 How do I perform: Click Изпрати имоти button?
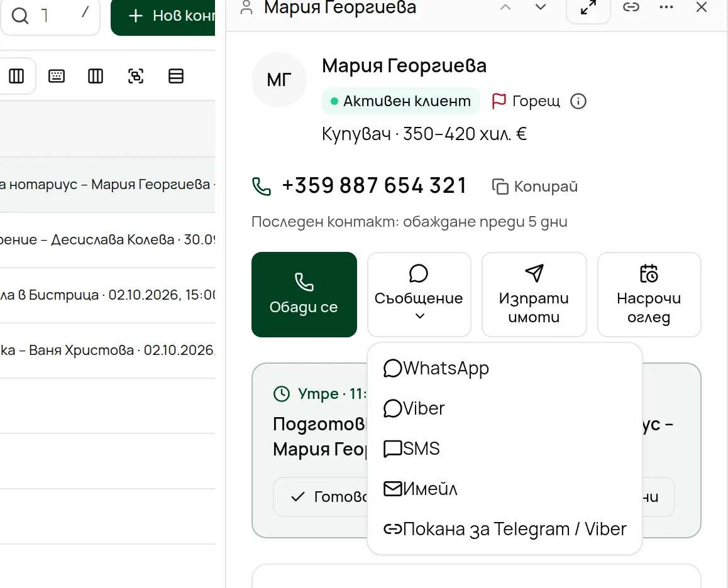point(534,295)
